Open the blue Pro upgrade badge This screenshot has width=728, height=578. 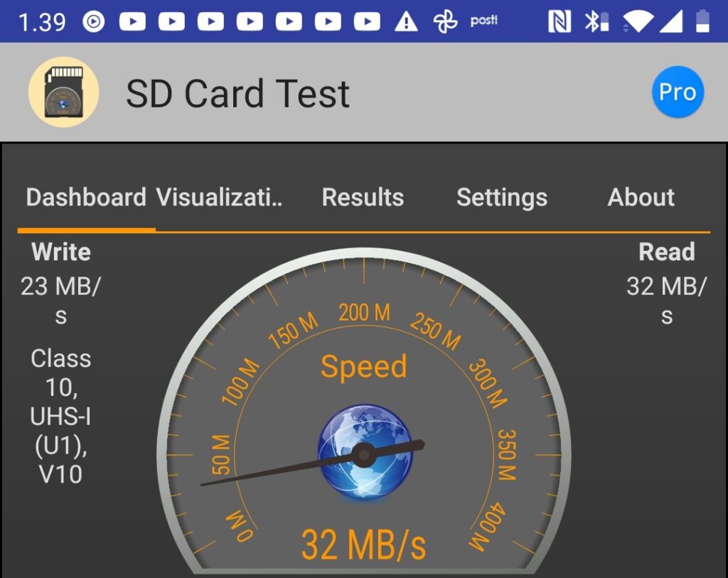coord(677,92)
